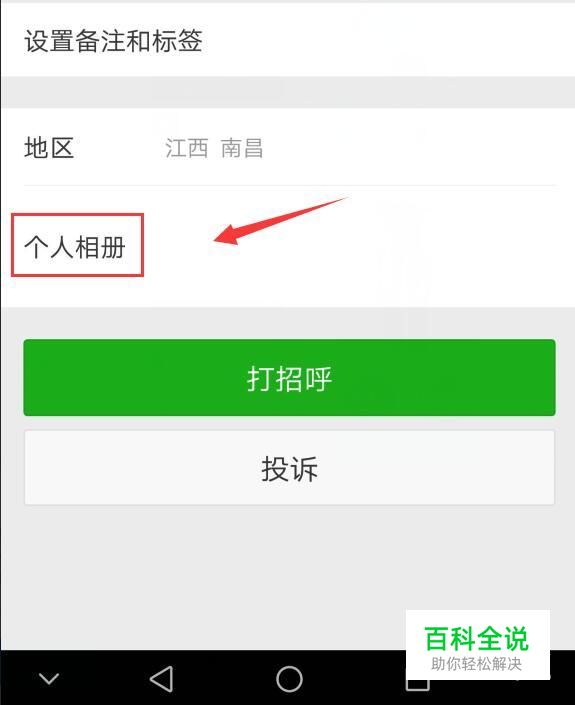Tap the Android home circle icon

tap(289, 678)
